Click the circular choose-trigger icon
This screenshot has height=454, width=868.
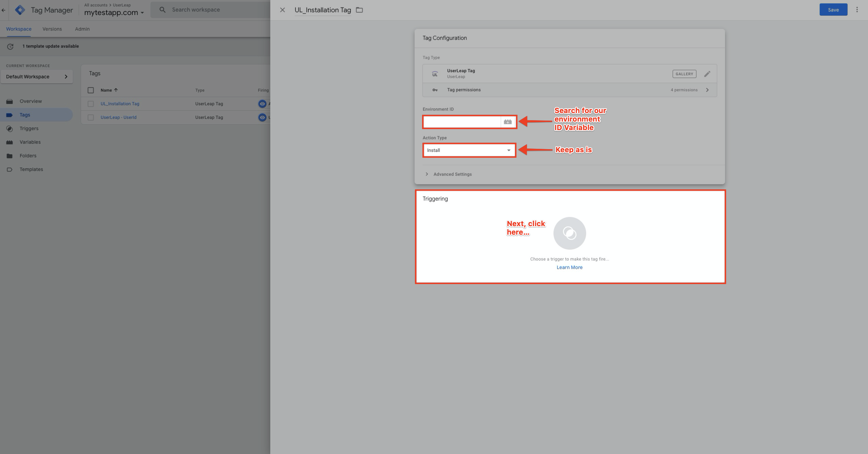569,233
